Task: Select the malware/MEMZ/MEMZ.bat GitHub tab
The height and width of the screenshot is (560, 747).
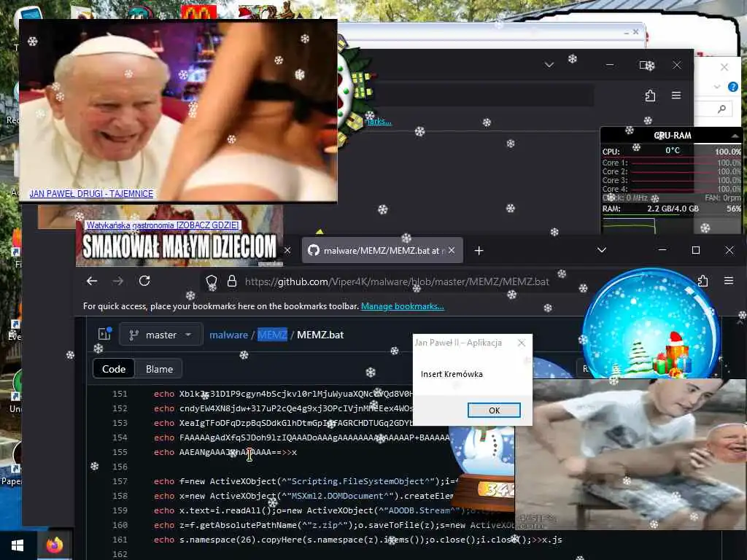Action: point(382,251)
